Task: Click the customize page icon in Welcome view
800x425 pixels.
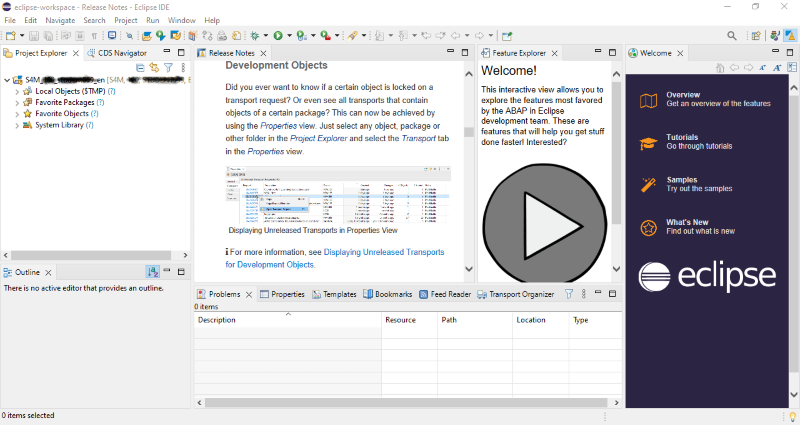Action: click(x=792, y=67)
